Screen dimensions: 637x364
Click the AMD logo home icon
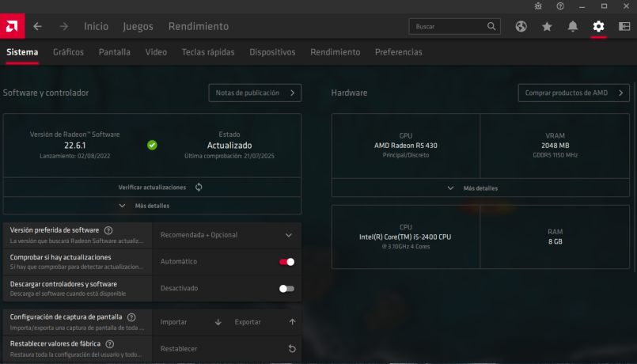[12, 26]
